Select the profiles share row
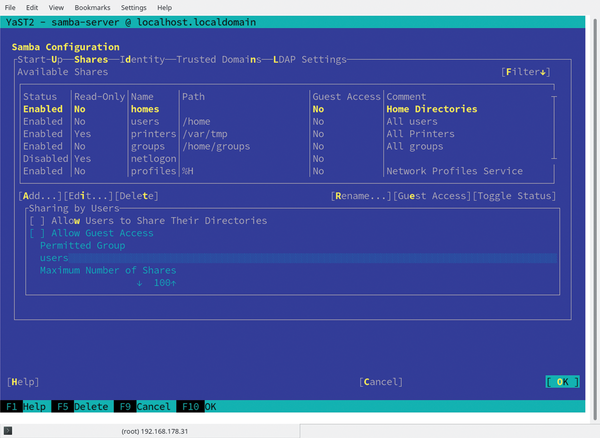The height and width of the screenshot is (438, 600). [x=287, y=171]
